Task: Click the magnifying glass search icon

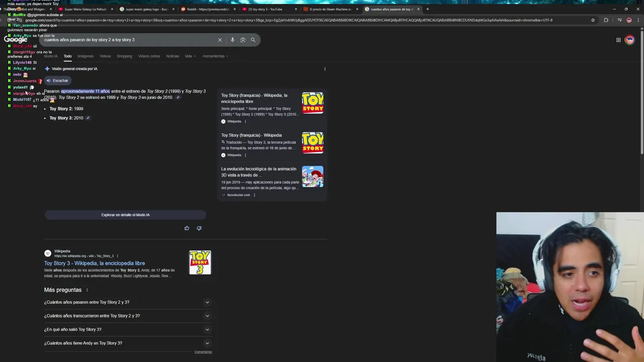Action: 253,40
